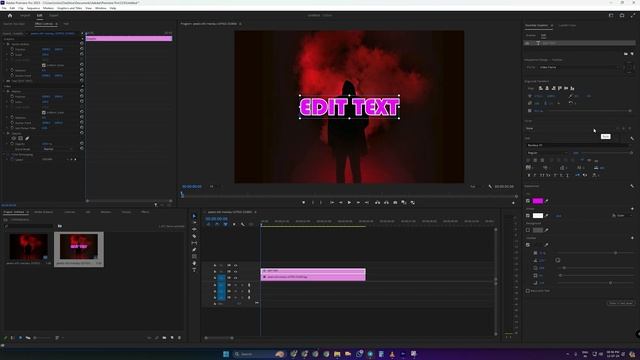Select the Selection tool in timeline toolbox

tap(194, 216)
